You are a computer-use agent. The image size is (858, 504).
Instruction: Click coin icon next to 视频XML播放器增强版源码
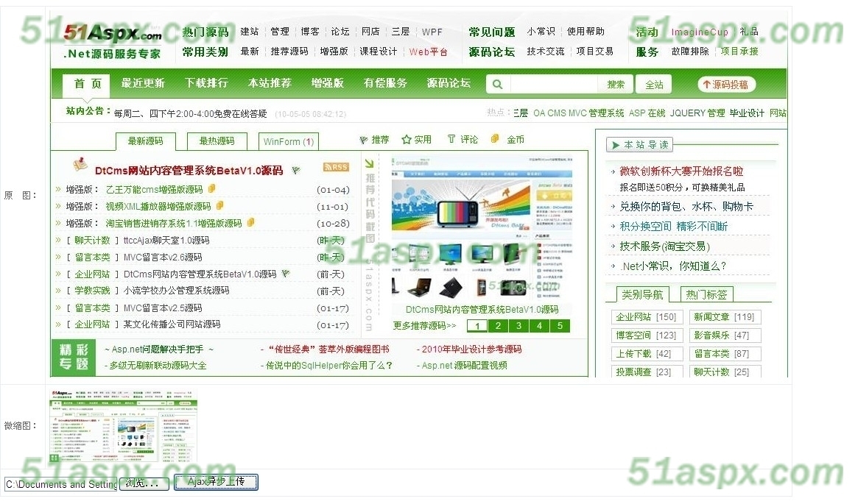[219, 206]
